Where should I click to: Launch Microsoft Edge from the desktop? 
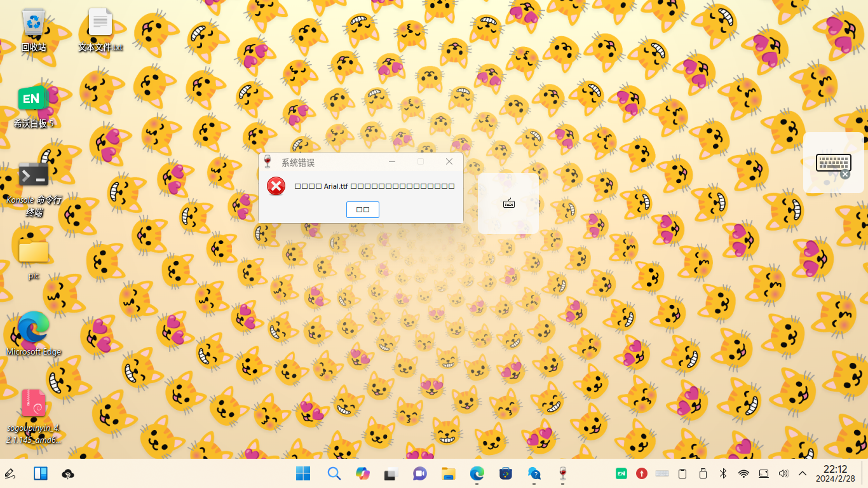pyautogui.click(x=34, y=334)
